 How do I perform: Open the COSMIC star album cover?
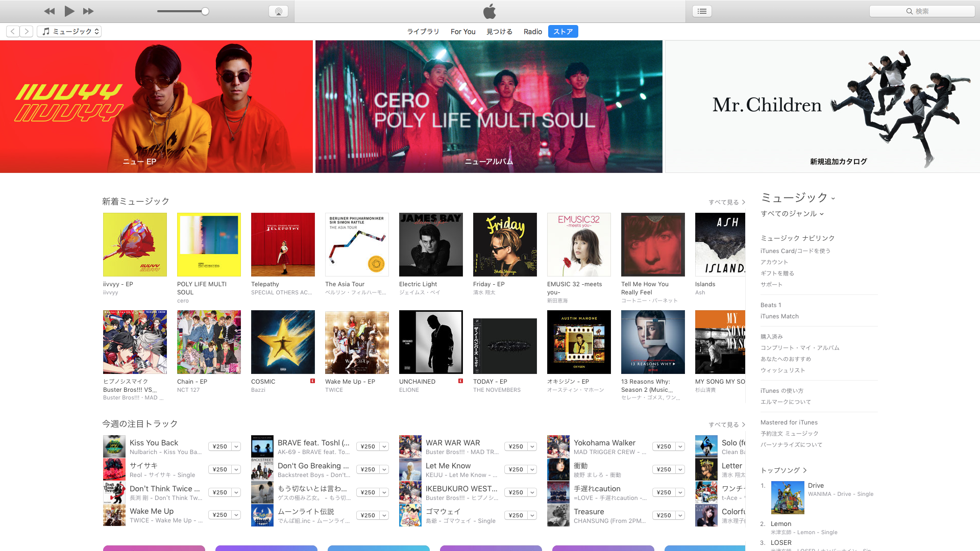click(x=283, y=342)
